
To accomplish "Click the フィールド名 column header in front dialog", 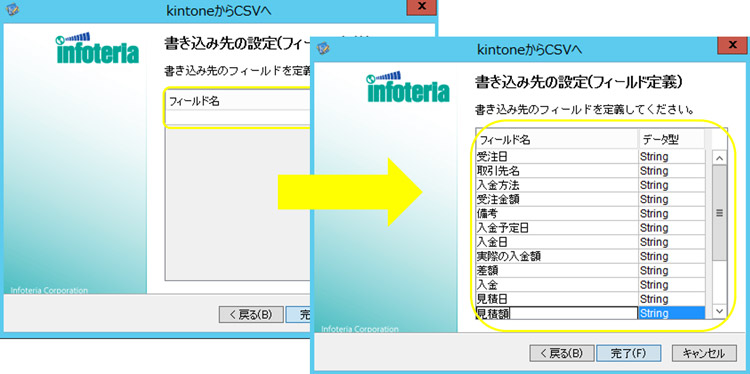I will click(x=557, y=140).
